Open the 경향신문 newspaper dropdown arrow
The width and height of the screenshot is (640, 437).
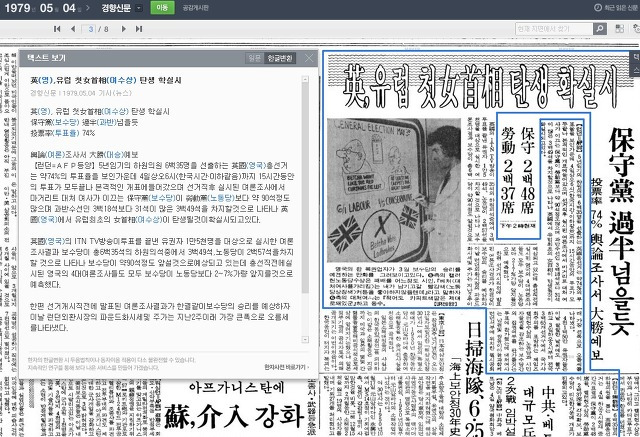139,8
